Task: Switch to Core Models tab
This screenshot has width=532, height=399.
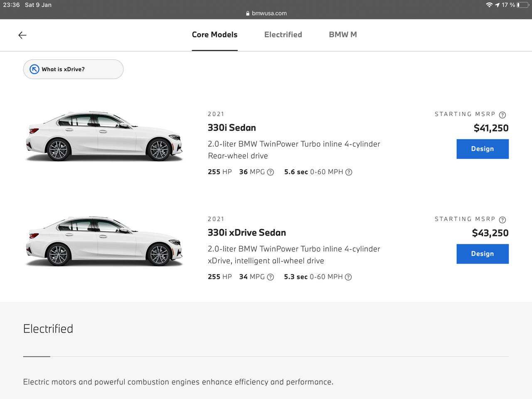Action: click(x=214, y=35)
